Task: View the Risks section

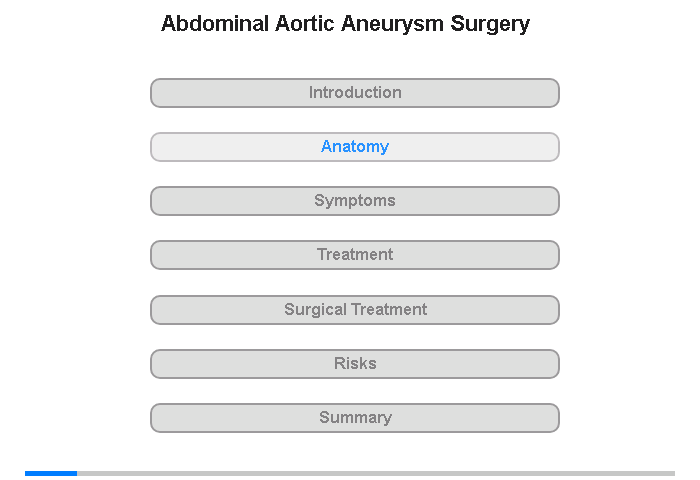Action: pyautogui.click(x=355, y=364)
